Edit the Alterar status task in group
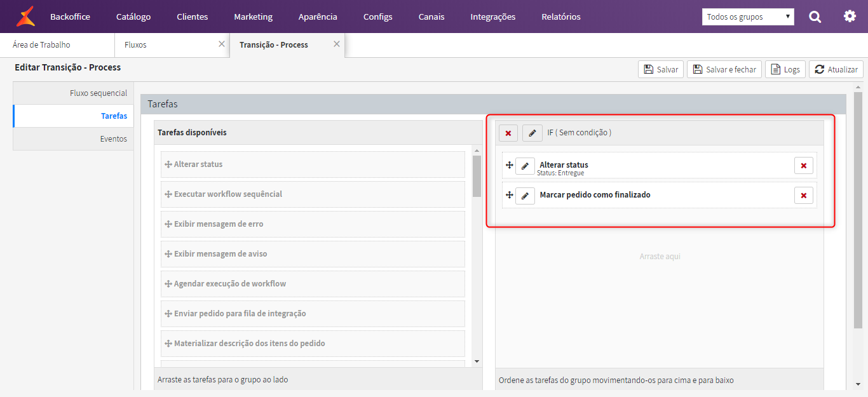 [x=525, y=166]
